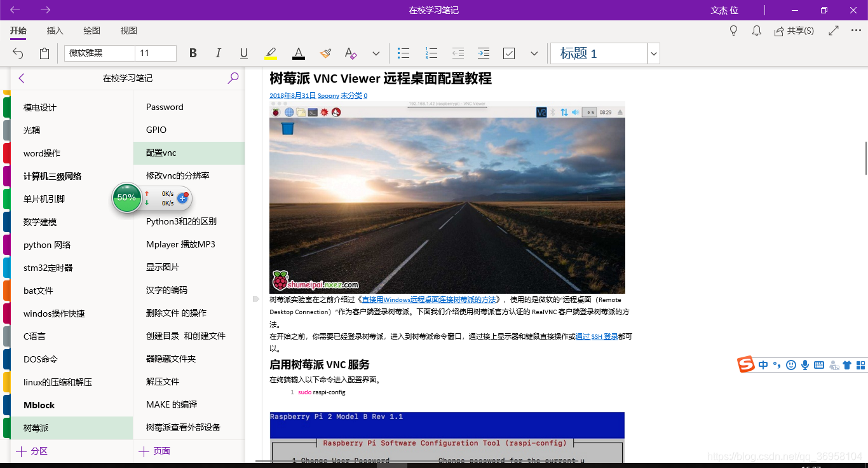Open the Mplayer 播放MP3 page
This screenshot has width=868, height=468.
coord(189,245)
